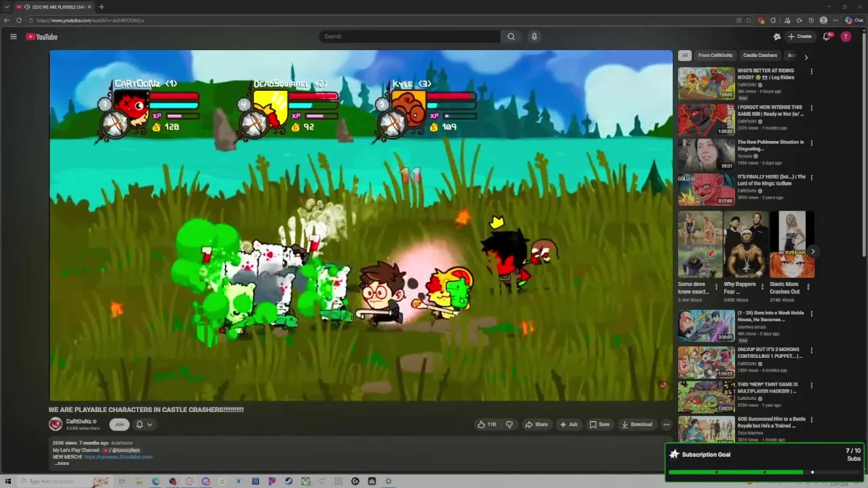Focus the YouTube search field
The width and height of the screenshot is (868, 488).
coord(410,37)
